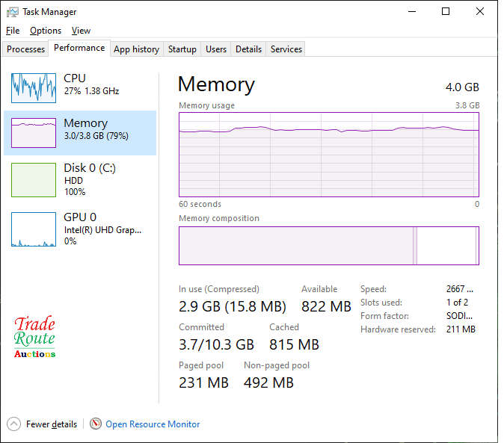Go to the Startup tab
This screenshot has width=504, height=443.
click(x=182, y=49)
